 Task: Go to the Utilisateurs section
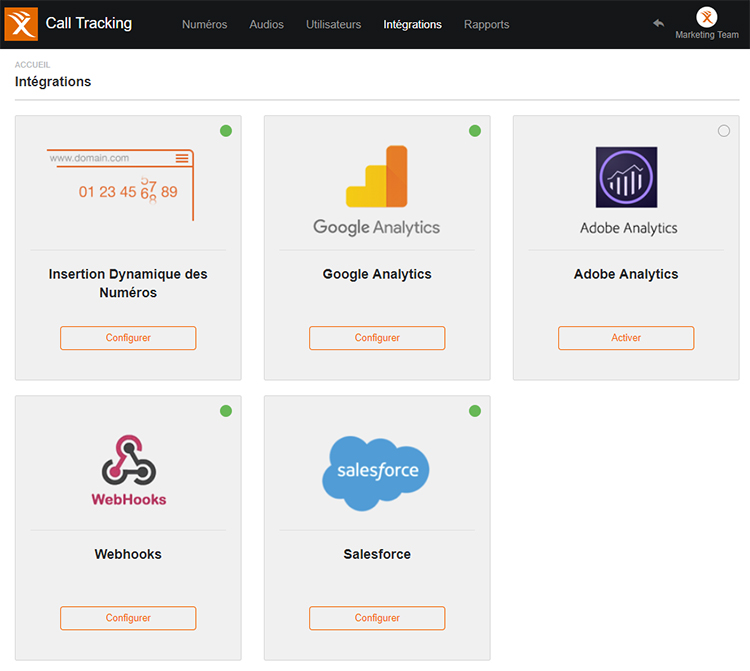coord(333,24)
